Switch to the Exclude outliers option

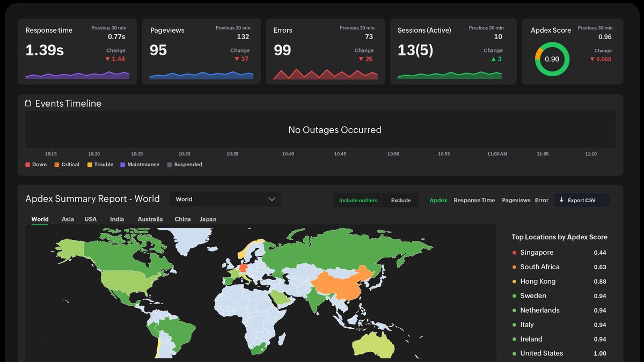click(401, 201)
